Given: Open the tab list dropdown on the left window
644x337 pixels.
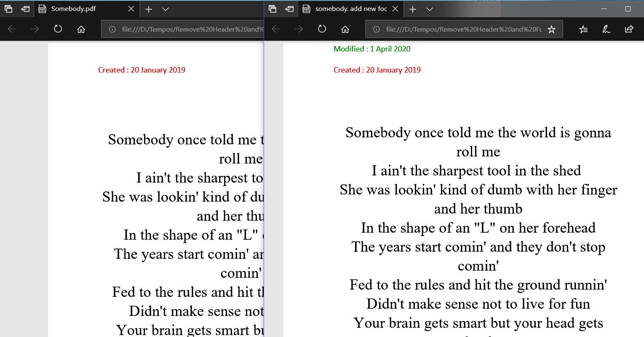Looking at the screenshot, I should [x=165, y=8].
